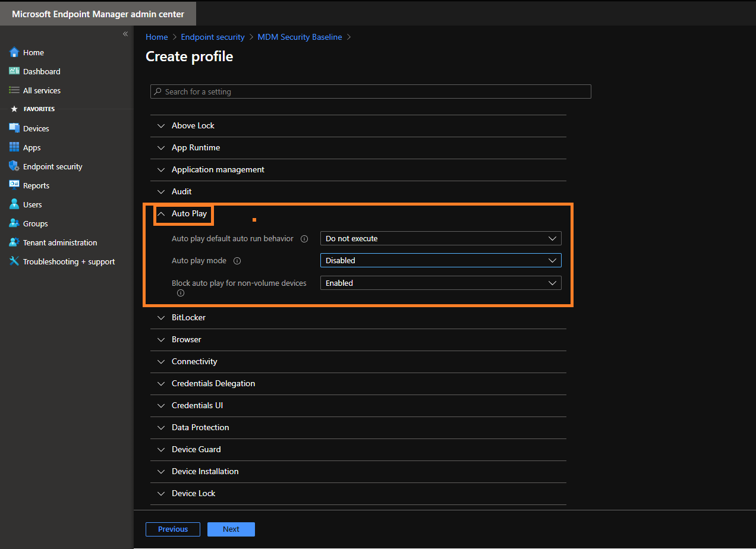Click the Devices icon in sidebar
Image resolution: width=756 pixels, height=549 pixels.
click(x=14, y=128)
